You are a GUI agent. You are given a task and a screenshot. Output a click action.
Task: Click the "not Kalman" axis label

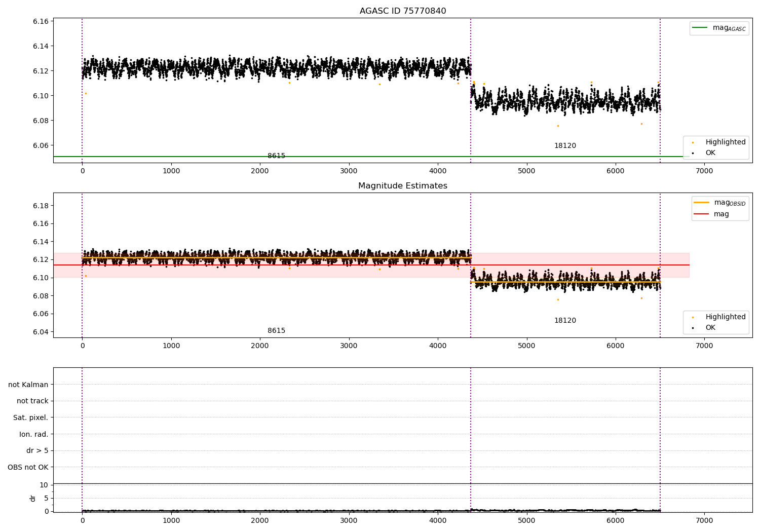tap(28, 385)
